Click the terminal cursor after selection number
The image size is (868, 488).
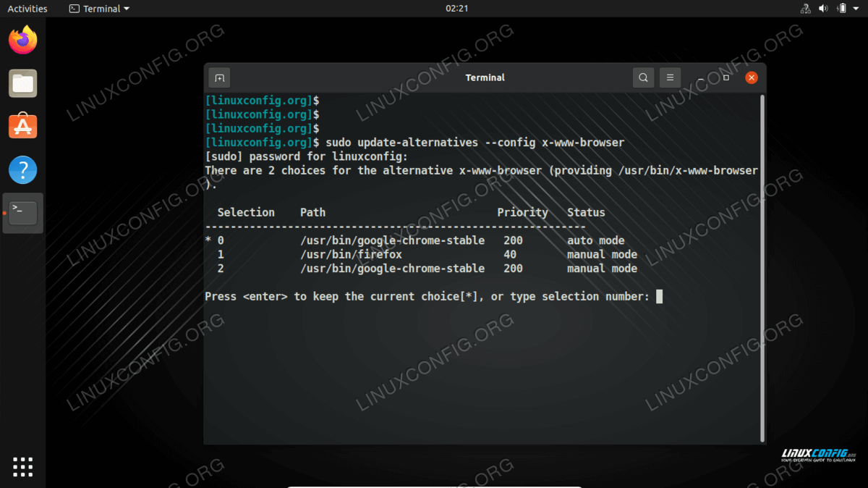point(659,296)
